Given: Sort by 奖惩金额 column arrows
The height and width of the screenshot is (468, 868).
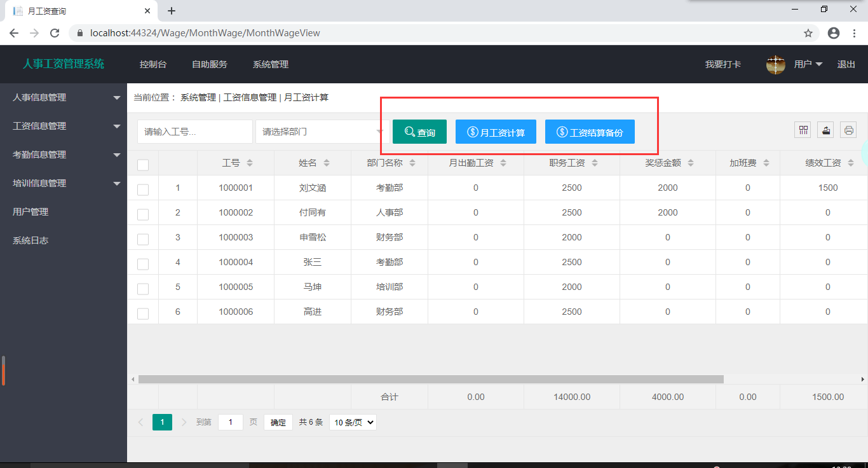Looking at the screenshot, I should coord(691,163).
